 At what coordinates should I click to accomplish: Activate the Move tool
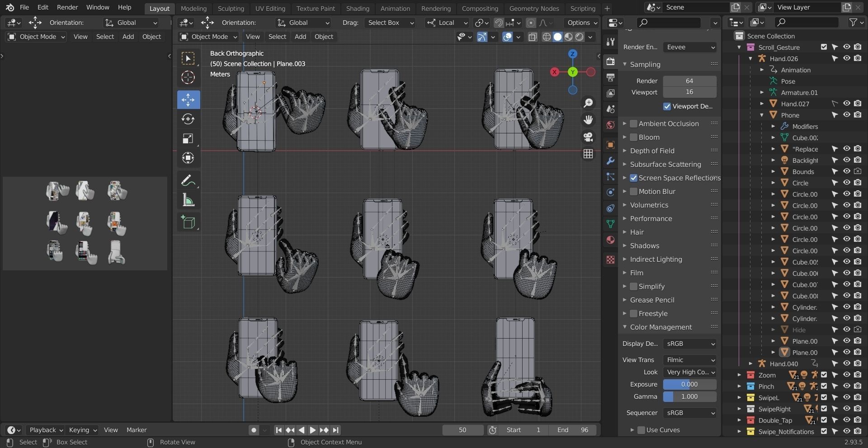[188, 99]
